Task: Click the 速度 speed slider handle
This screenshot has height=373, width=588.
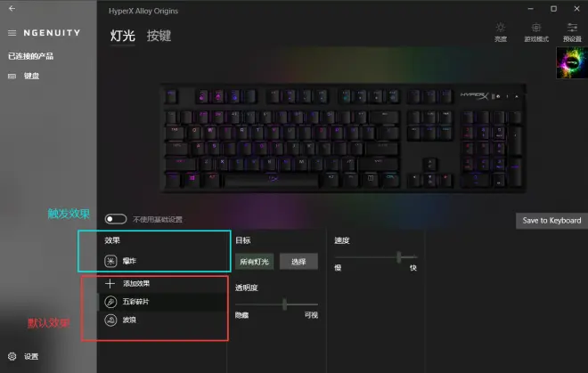Action: coord(398,257)
